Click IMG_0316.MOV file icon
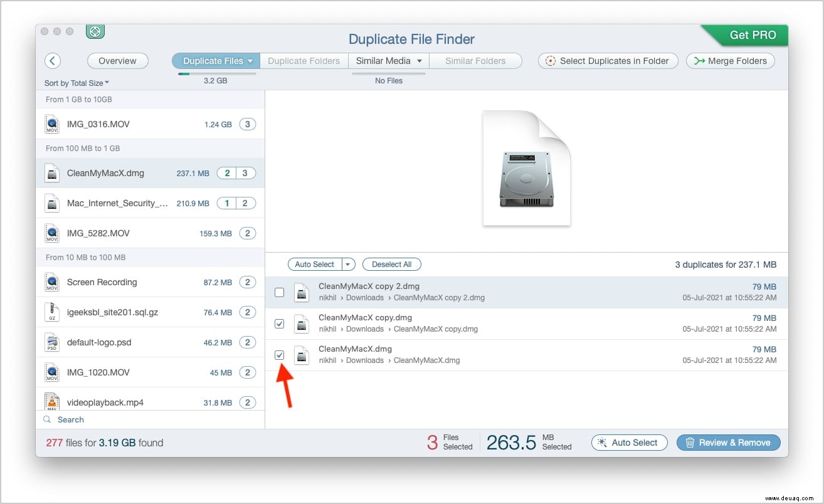This screenshot has height=504, width=824. pos(52,124)
